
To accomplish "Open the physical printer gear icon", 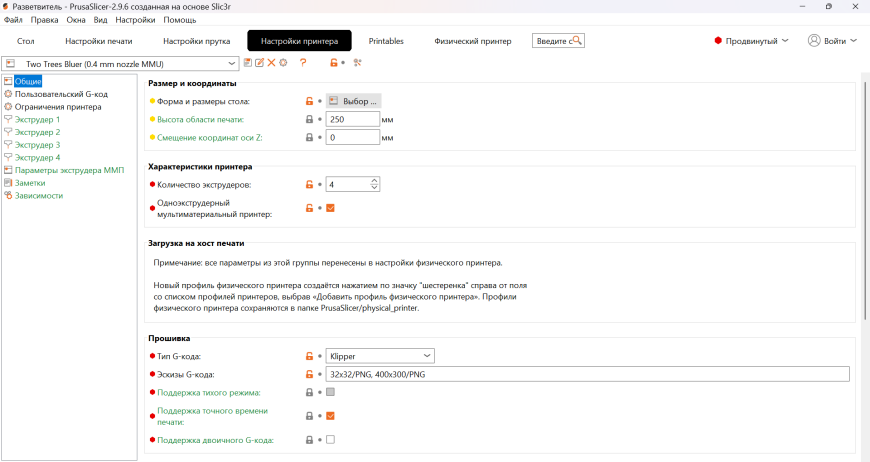I will click(x=284, y=63).
